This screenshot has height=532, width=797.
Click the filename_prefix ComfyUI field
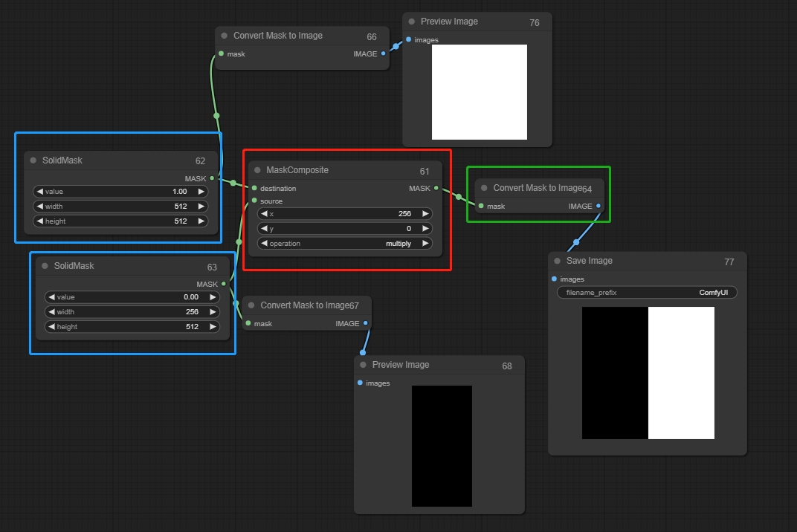point(647,293)
